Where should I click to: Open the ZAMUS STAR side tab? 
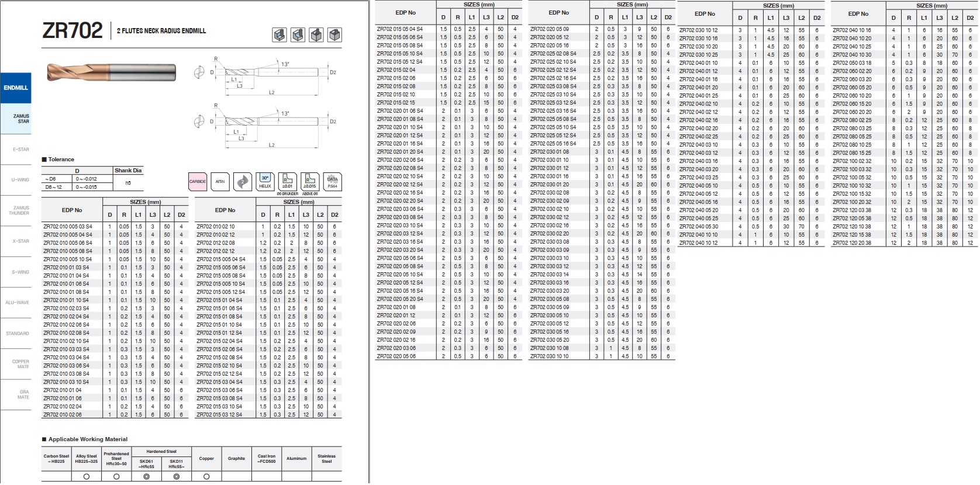click(16, 119)
